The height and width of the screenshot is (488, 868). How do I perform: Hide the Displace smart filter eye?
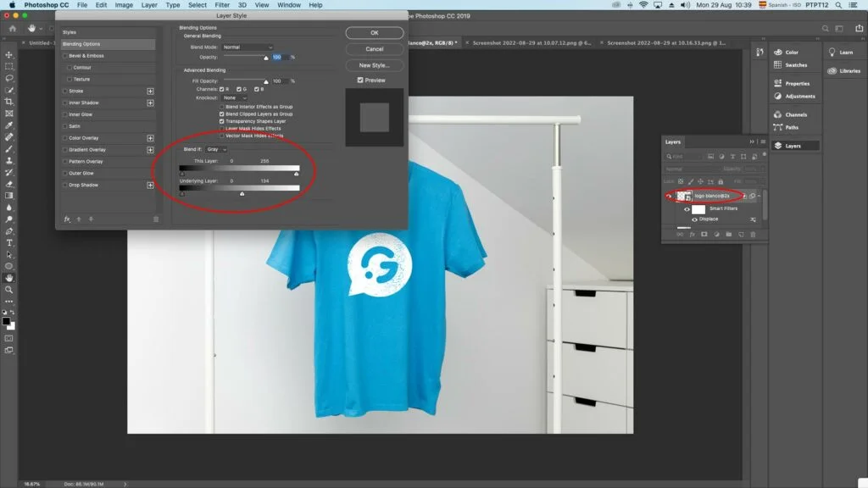(x=694, y=219)
